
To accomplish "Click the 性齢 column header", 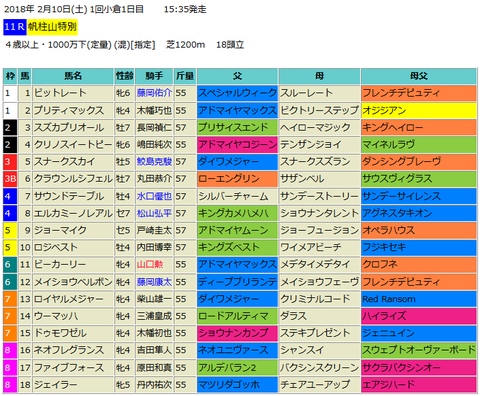I will [x=124, y=76].
